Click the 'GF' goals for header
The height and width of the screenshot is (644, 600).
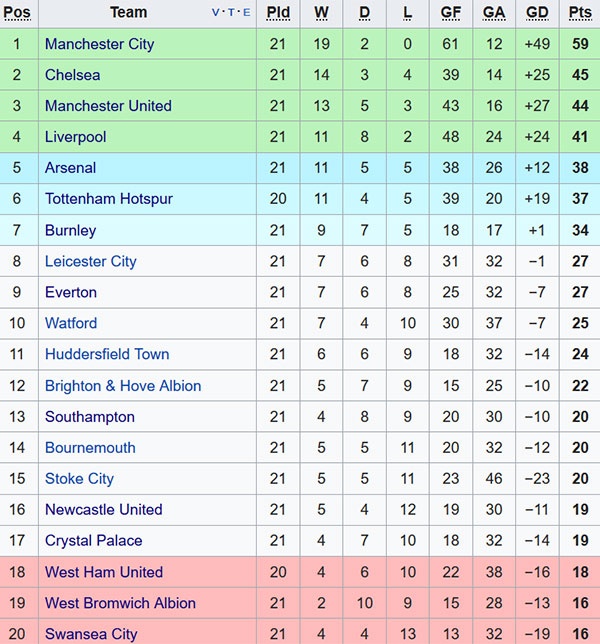[x=451, y=13]
